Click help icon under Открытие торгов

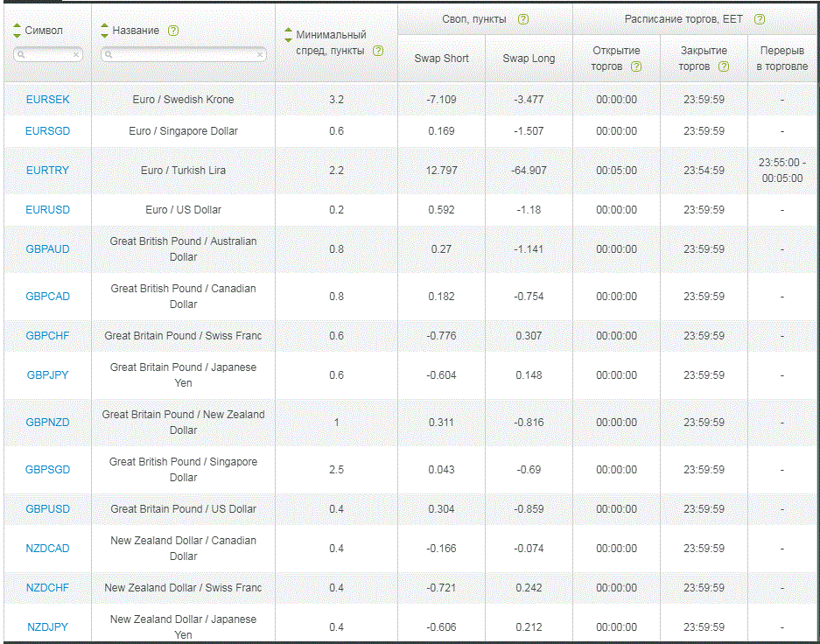coord(636,66)
